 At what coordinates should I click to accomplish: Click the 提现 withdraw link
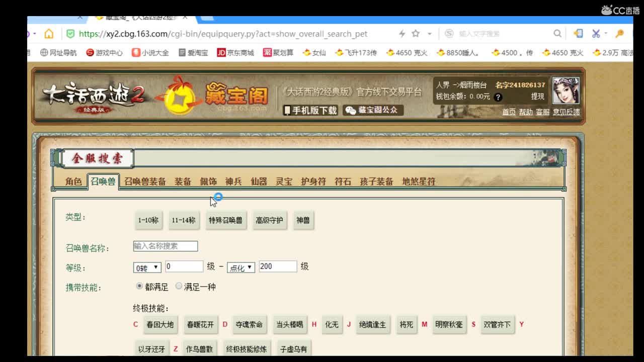[x=537, y=97]
